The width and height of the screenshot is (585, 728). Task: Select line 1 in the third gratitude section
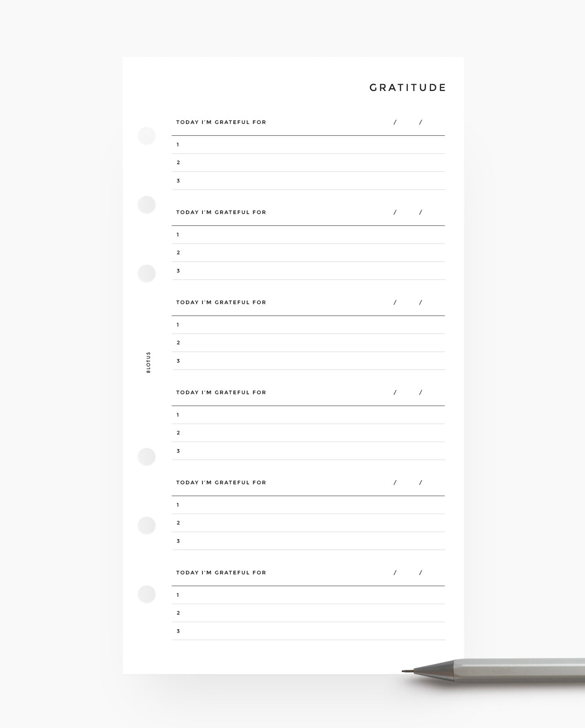(308, 325)
